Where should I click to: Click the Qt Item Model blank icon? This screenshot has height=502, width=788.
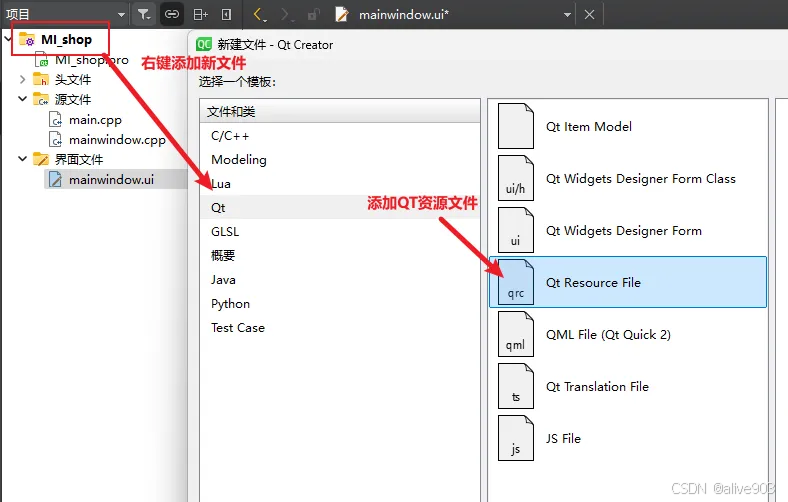[x=516, y=126]
